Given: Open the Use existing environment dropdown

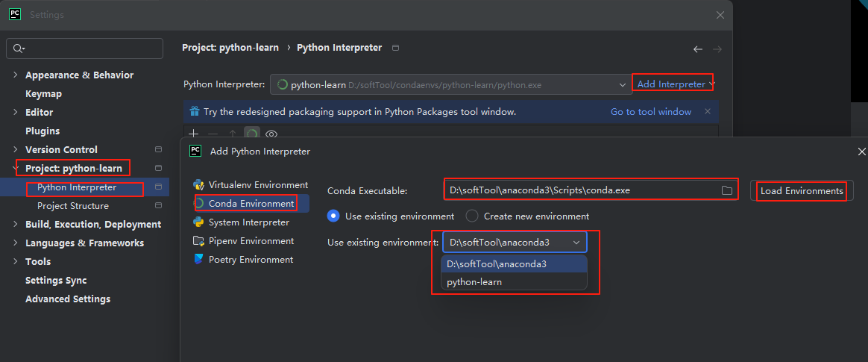Looking at the screenshot, I should 515,243.
